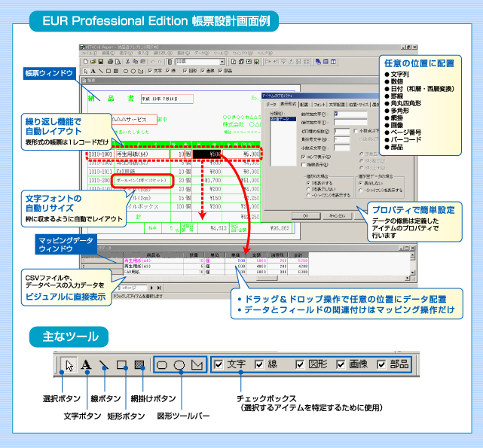The image size is (483, 448).
Task: Select the 表示しない radio button for empty data
Action: tap(360, 183)
